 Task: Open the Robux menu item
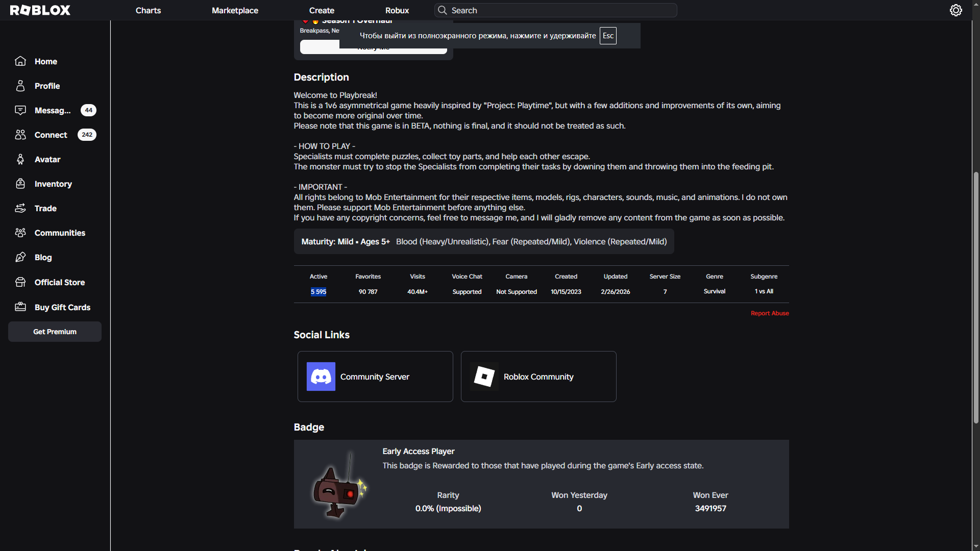(397, 10)
